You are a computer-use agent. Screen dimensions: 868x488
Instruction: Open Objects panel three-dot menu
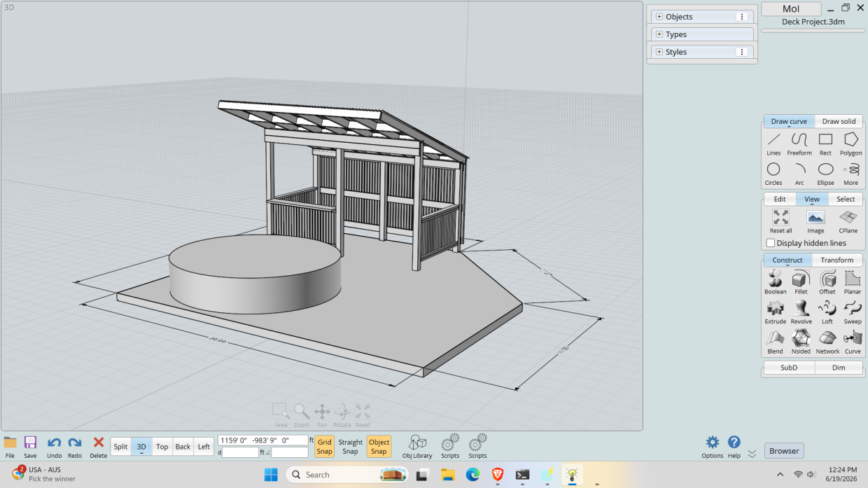pyautogui.click(x=742, y=17)
